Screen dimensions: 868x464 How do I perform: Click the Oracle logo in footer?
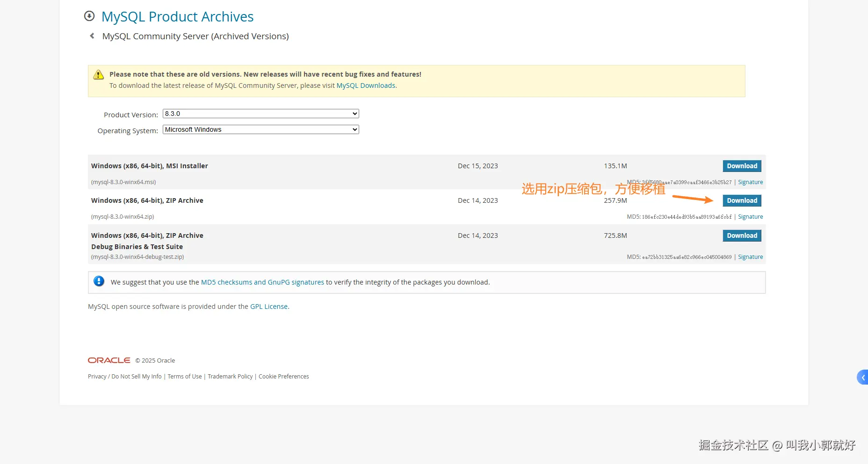(109, 360)
